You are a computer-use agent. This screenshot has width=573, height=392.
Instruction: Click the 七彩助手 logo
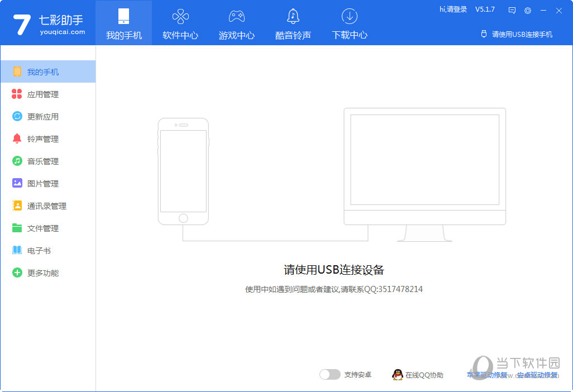click(48, 24)
